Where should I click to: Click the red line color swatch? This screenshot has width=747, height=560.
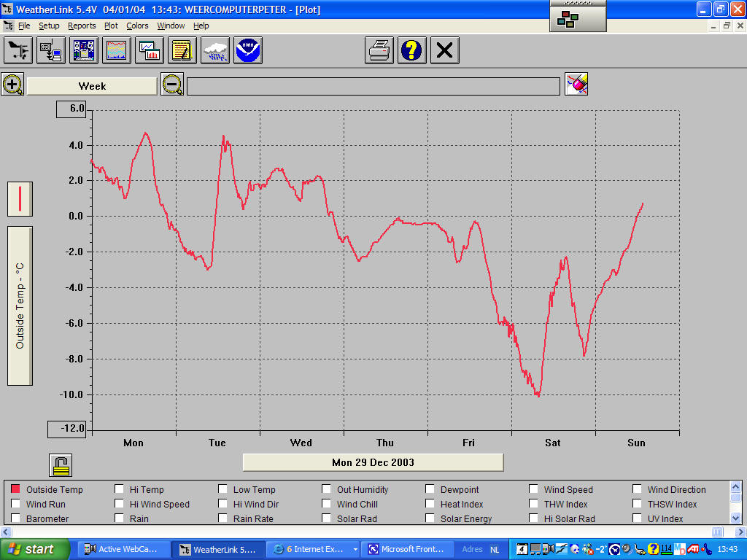click(20, 199)
